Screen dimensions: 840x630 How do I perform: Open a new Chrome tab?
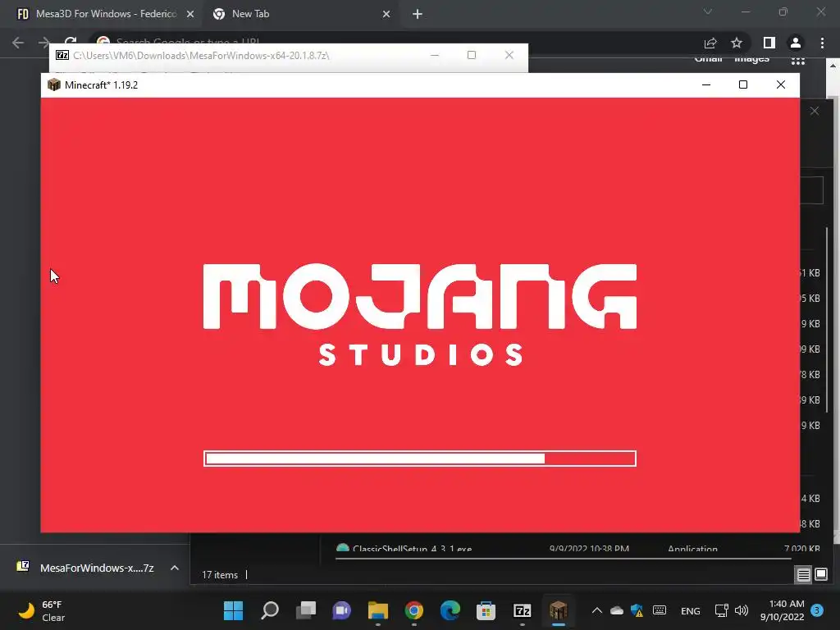point(418,15)
